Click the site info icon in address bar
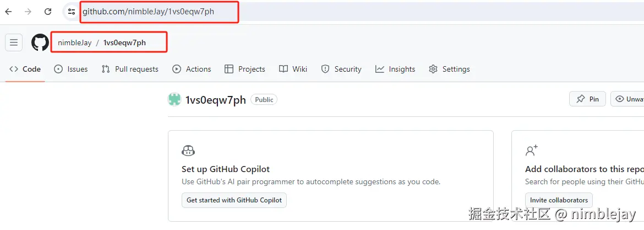The width and height of the screenshot is (644, 230). 72,12
